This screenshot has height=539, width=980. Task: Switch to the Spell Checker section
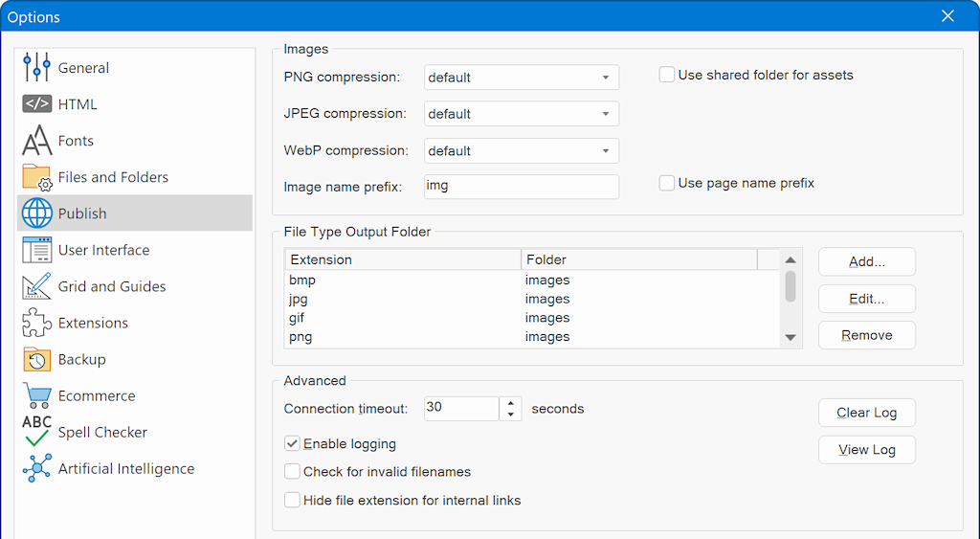click(102, 432)
